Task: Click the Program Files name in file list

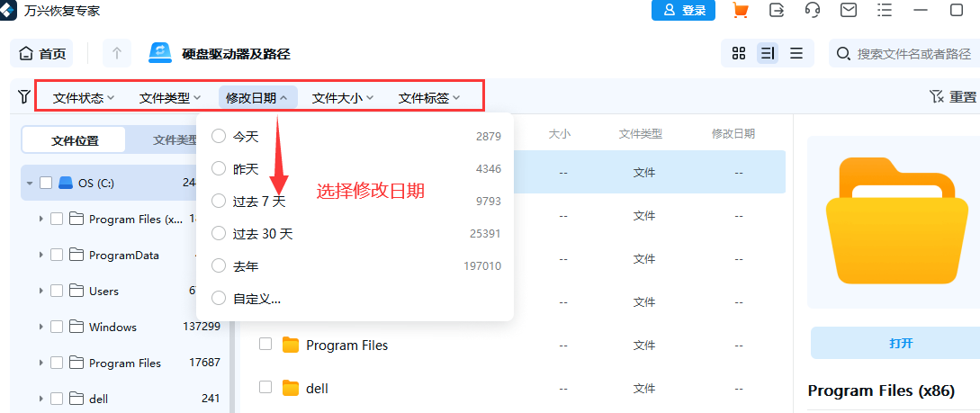Action: 346,345
